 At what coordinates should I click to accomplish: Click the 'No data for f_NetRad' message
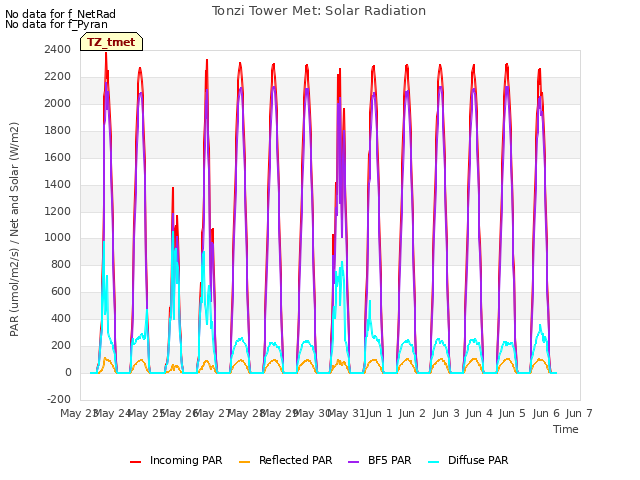tap(60, 14)
